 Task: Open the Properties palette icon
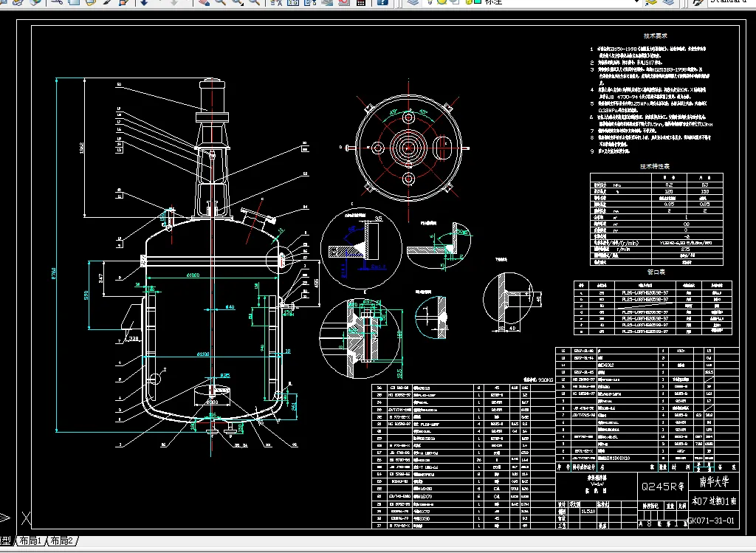pos(276,2)
